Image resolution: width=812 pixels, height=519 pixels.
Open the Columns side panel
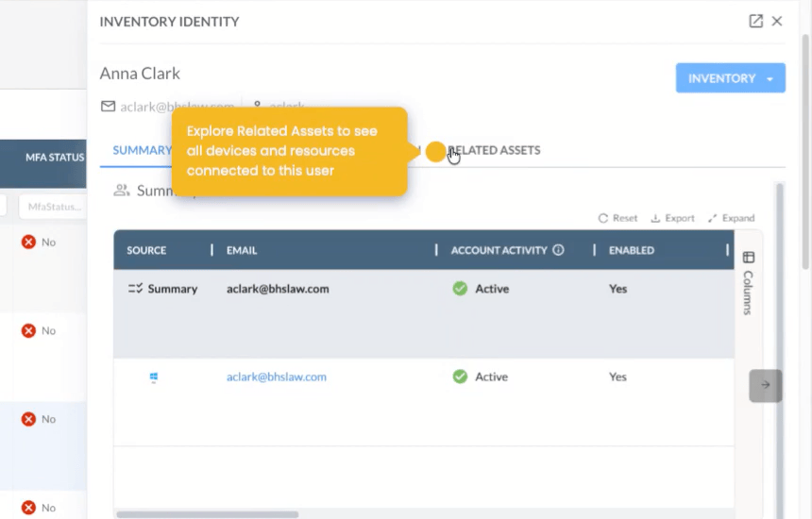coord(749,283)
